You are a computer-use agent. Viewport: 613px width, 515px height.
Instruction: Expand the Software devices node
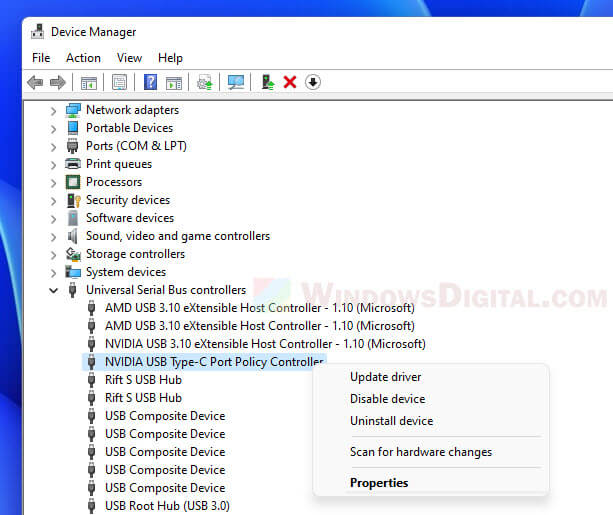click(54, 219)
